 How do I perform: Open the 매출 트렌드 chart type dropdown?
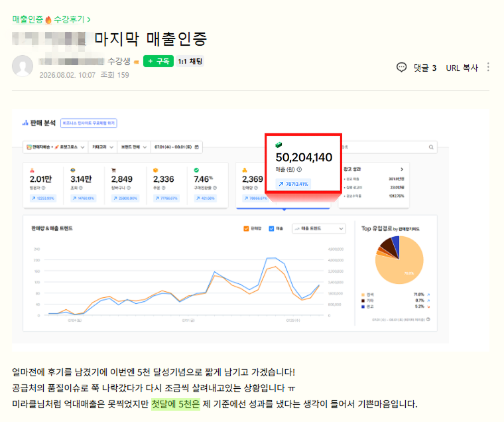(x=319, y=228)
